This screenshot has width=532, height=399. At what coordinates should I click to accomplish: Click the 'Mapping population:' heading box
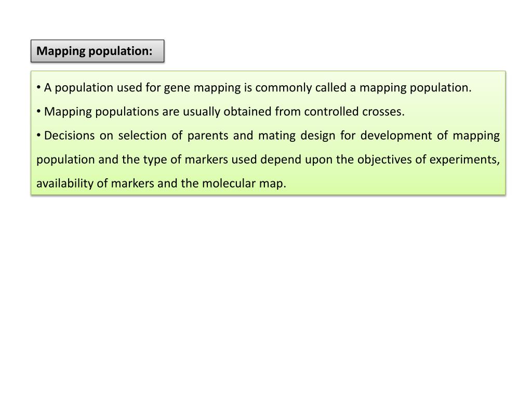[x=97, y=51]
